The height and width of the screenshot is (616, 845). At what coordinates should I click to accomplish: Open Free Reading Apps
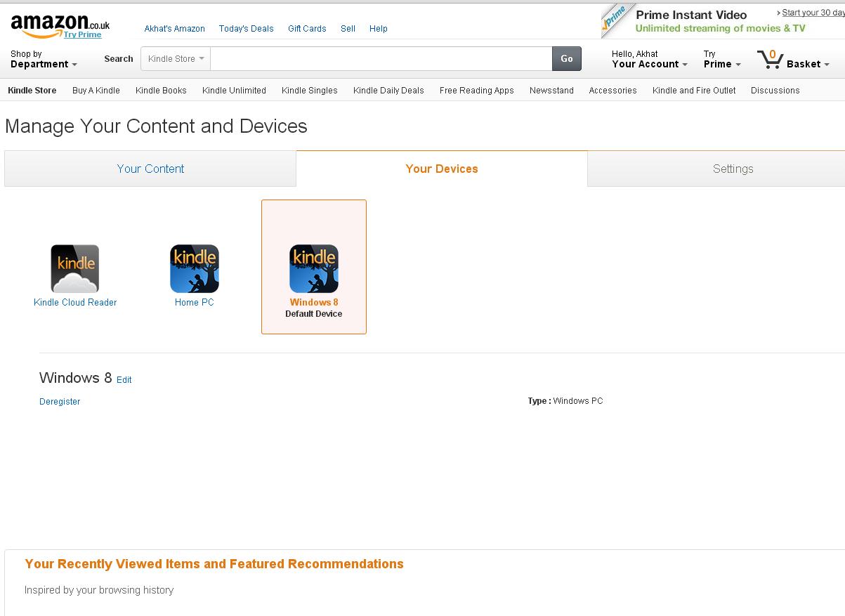(477, 91)
